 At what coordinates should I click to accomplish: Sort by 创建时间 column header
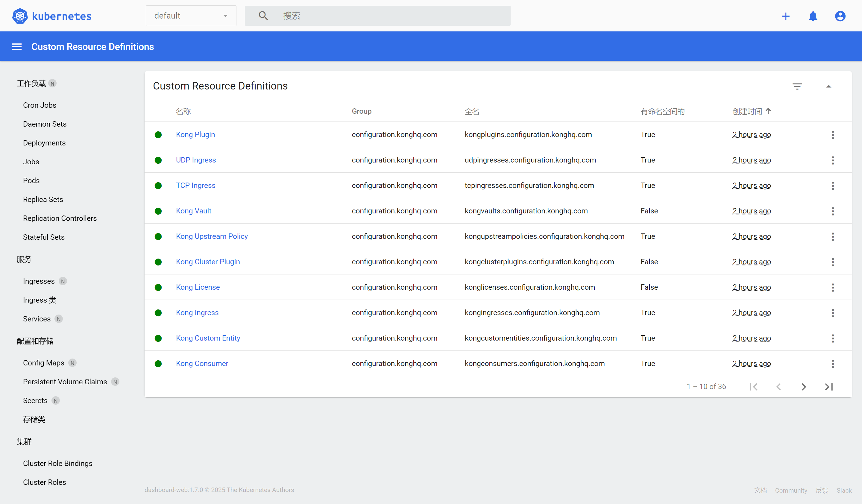pyautogui.click(x=752, y=111)
